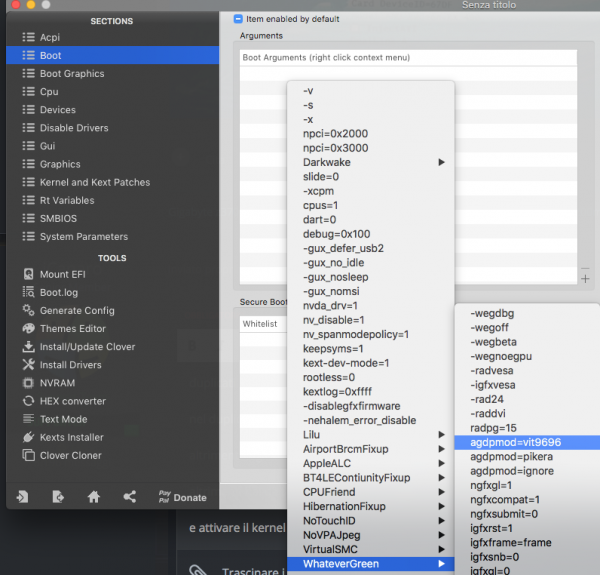Screen dimensions: 600x575
Task: Click the plus icon to add boot argument
Action: click(x=585, y=279)
